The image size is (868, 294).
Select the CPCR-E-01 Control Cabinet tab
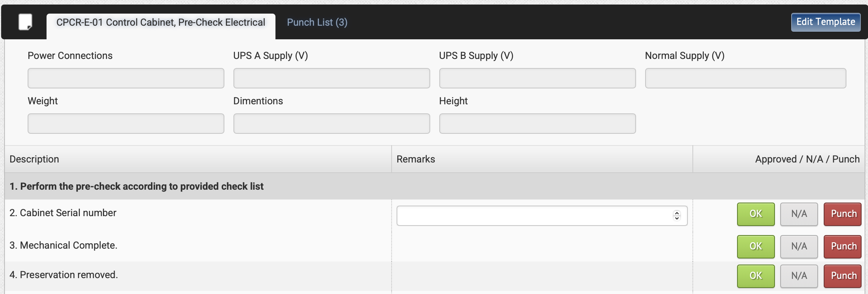pos(160,22)
